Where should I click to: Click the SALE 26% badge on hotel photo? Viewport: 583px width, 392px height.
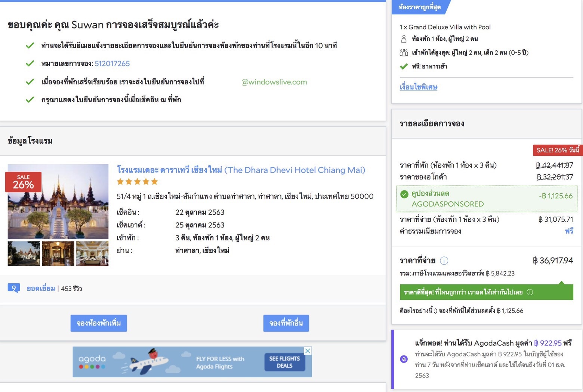click(23, 182)
